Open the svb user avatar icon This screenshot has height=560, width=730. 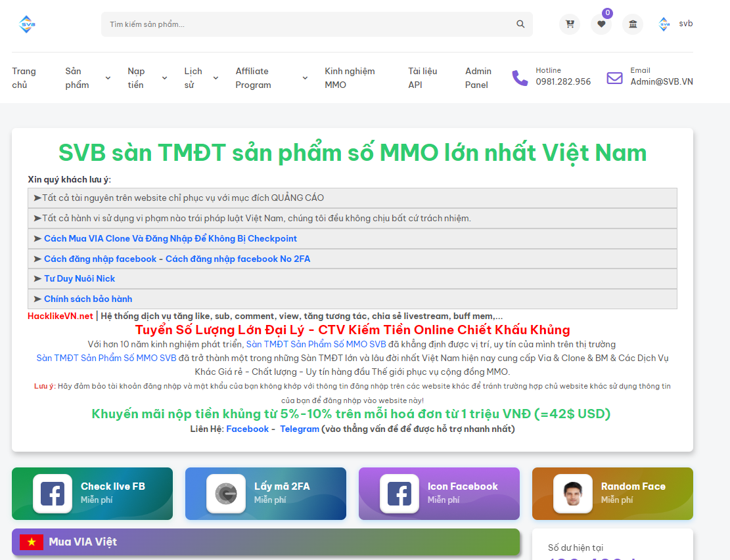point(664,24)
